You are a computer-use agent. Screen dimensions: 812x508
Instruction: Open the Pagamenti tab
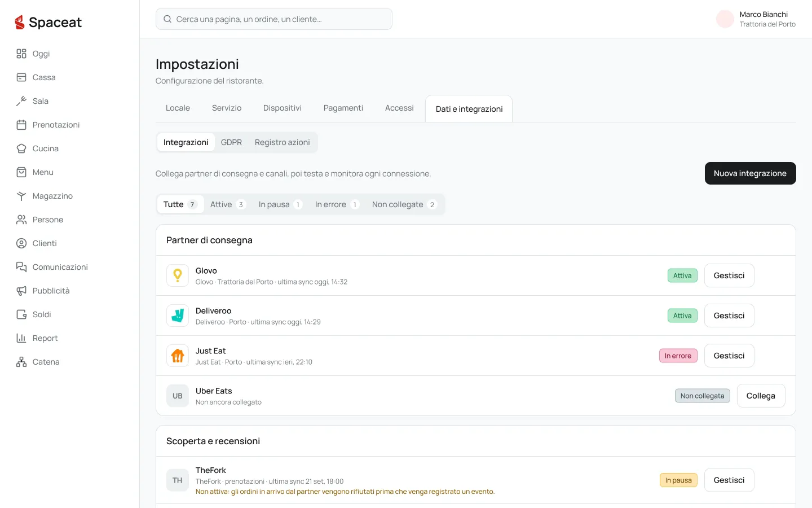tap(343, 108)
